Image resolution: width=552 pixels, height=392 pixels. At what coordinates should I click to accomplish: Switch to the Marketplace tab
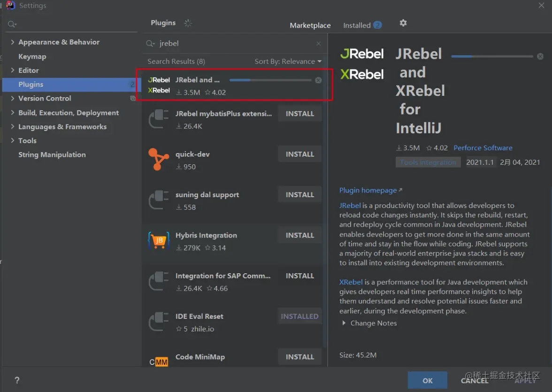[310, 25]
